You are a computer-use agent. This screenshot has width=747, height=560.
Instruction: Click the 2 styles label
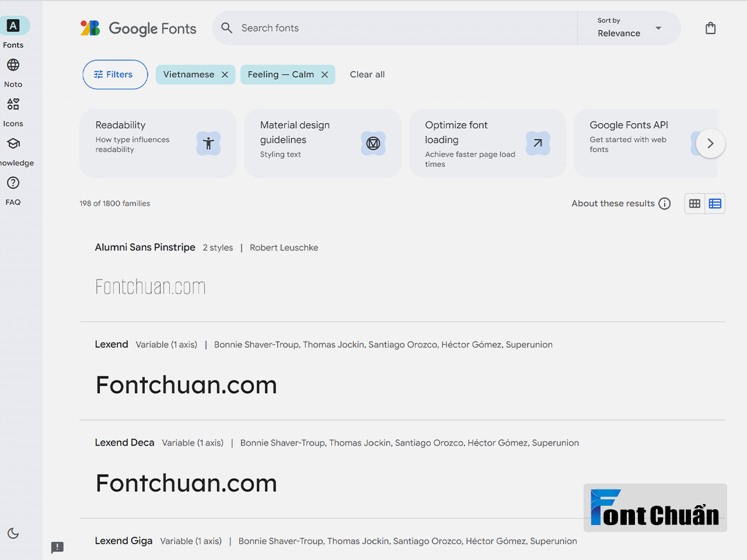pyautogui.click(x=218, y=248)
